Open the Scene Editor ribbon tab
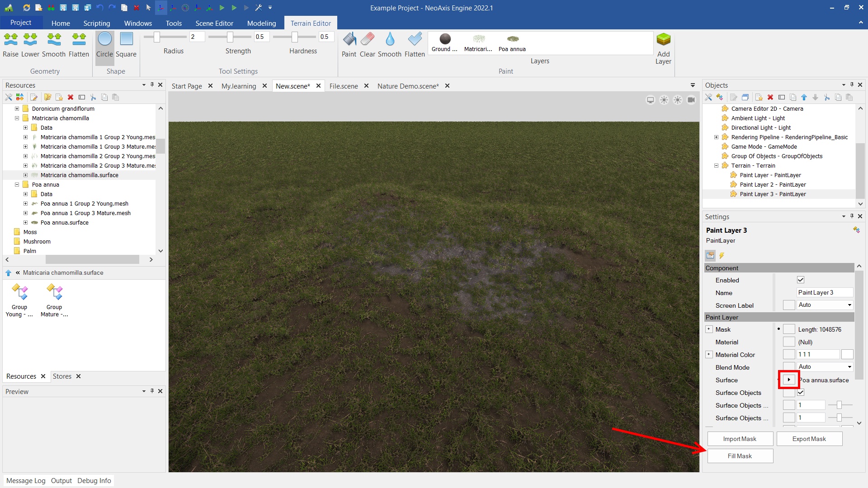Viewport: 868px width, 488px height. pos(214,23)
